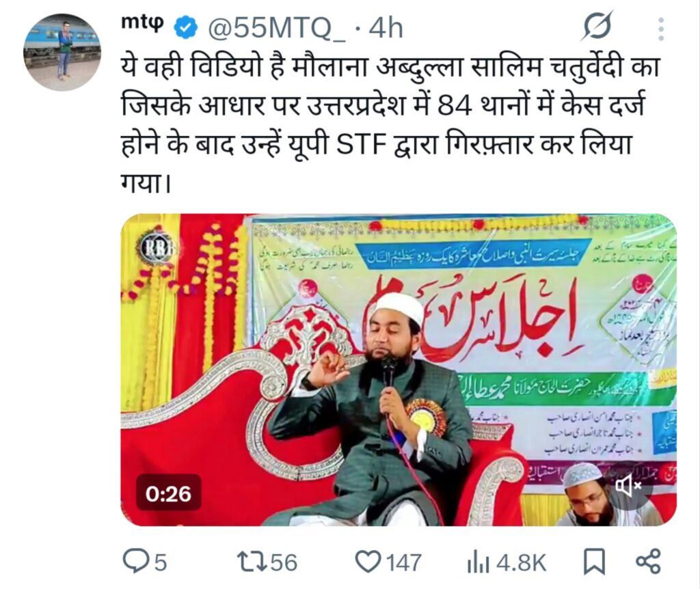Click the blue verified badge

[186, 27]
